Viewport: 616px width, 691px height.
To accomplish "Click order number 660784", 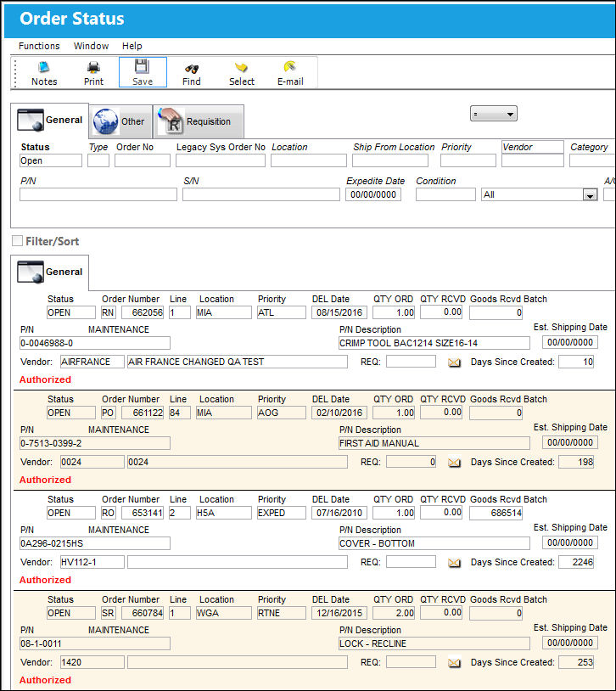I will pos(142,613).
